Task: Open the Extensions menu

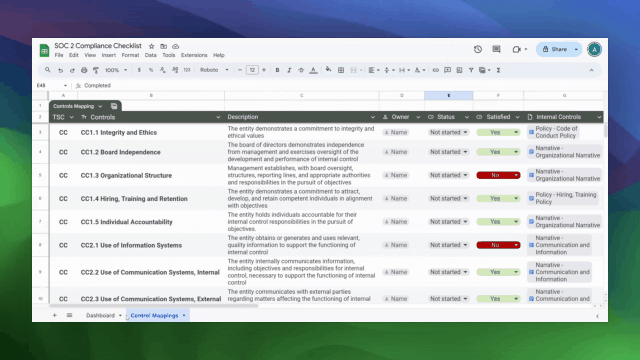Action: [194, 55]
